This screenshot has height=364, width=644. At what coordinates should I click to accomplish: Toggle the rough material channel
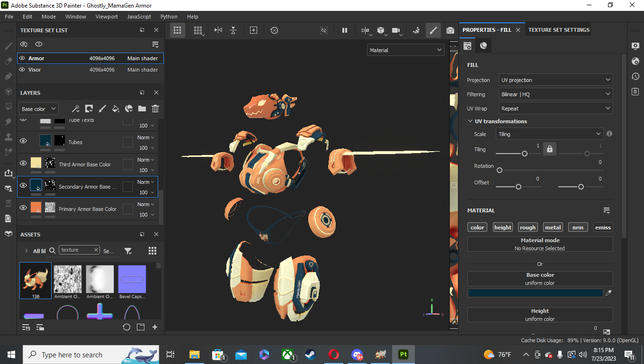527,227
